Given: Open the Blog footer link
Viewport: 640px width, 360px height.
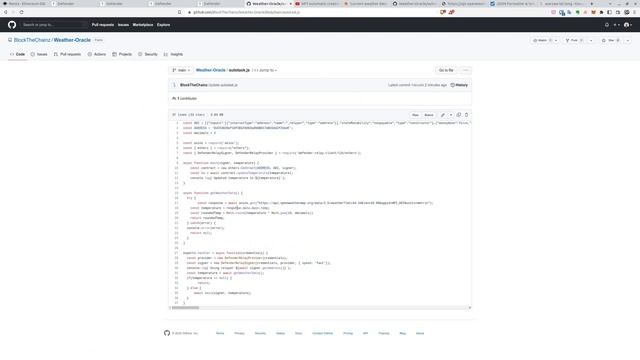Looking at the screenshot, I should point(403,333).
